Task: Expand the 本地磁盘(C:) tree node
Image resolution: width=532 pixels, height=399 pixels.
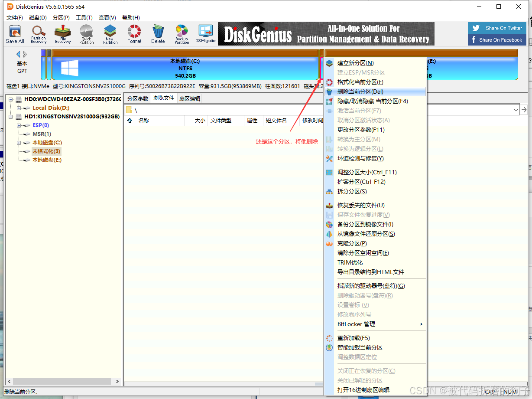Action: tap(19, 143)
